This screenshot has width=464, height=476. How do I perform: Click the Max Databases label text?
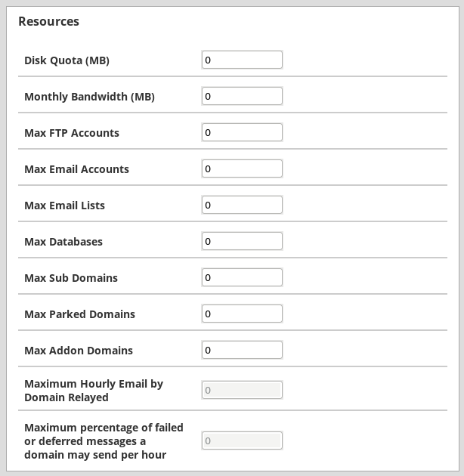click(x=63, y=242)
